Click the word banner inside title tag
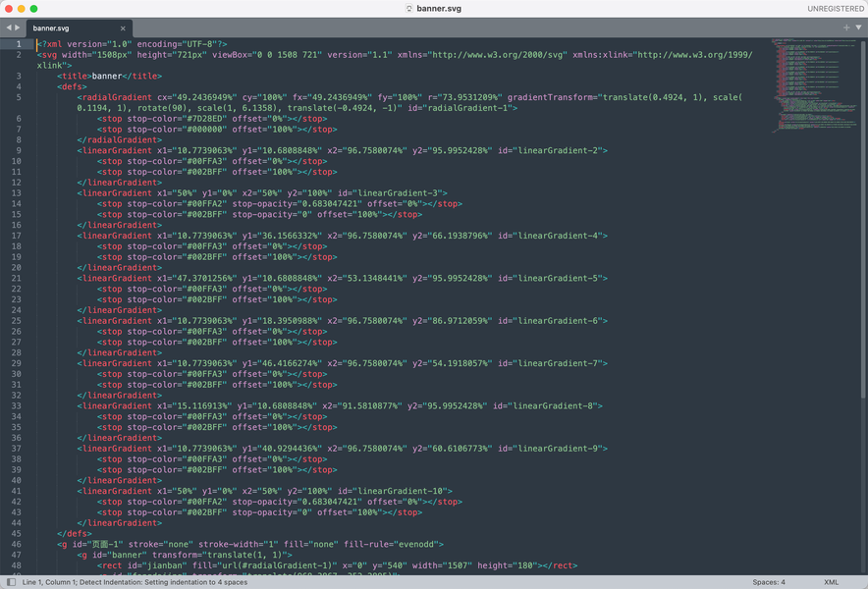 coord(107,76)
